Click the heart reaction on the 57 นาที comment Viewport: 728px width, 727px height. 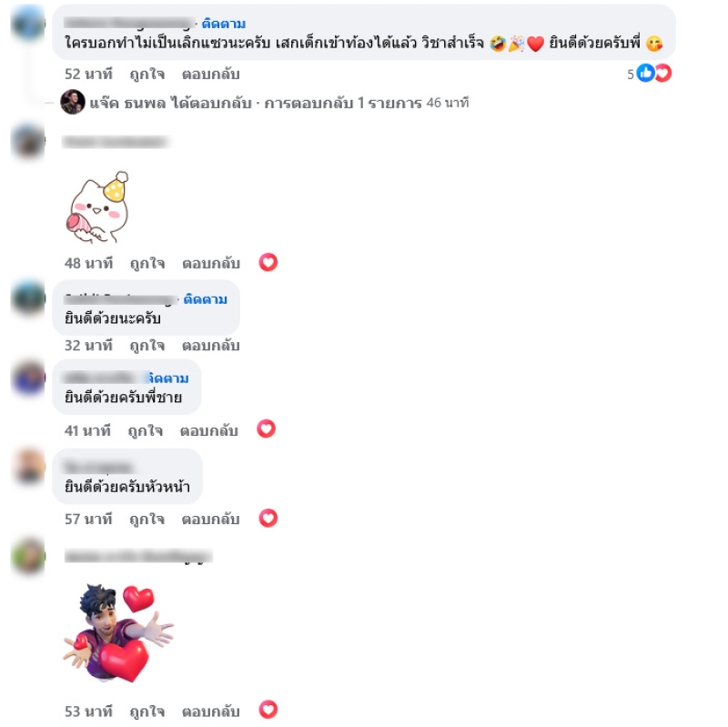[x=268, y=518]
